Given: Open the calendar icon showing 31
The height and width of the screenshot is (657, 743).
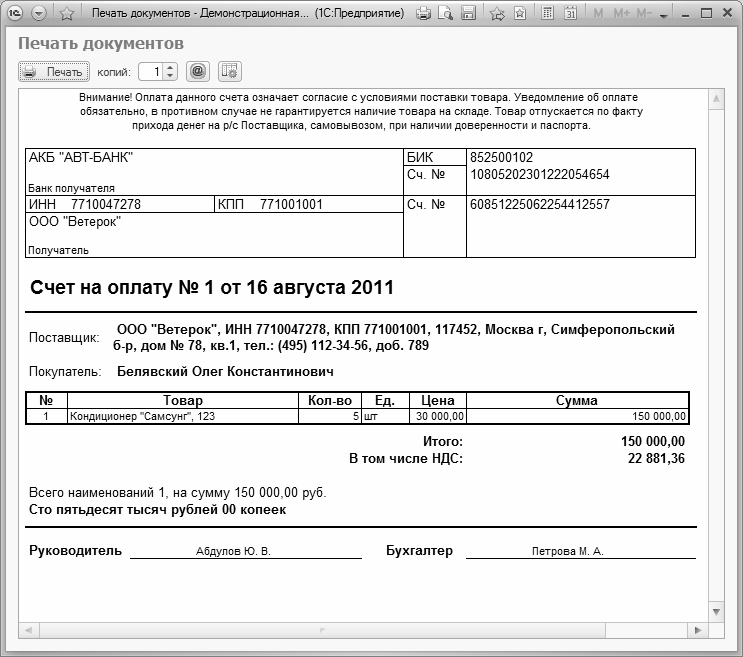Looking at the screenshot, I should click(571, 13).
